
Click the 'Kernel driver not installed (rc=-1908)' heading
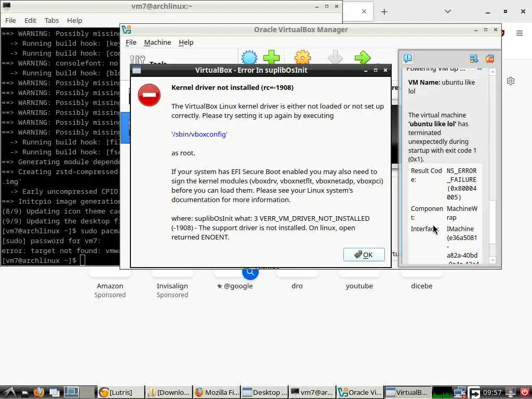tap(232, 87)
